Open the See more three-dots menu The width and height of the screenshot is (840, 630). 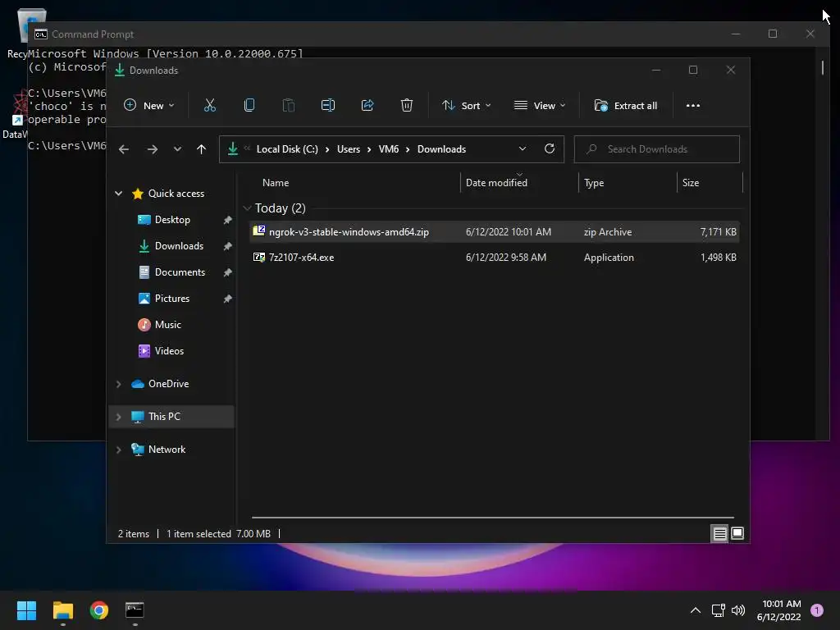point(692,106)
